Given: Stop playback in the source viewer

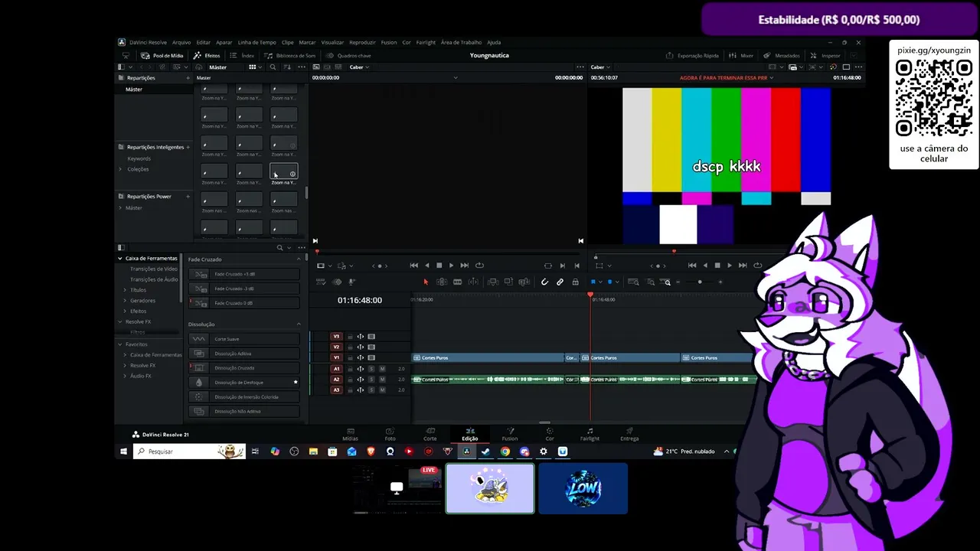Looking at the screenshot, I should tap(439, 266).
